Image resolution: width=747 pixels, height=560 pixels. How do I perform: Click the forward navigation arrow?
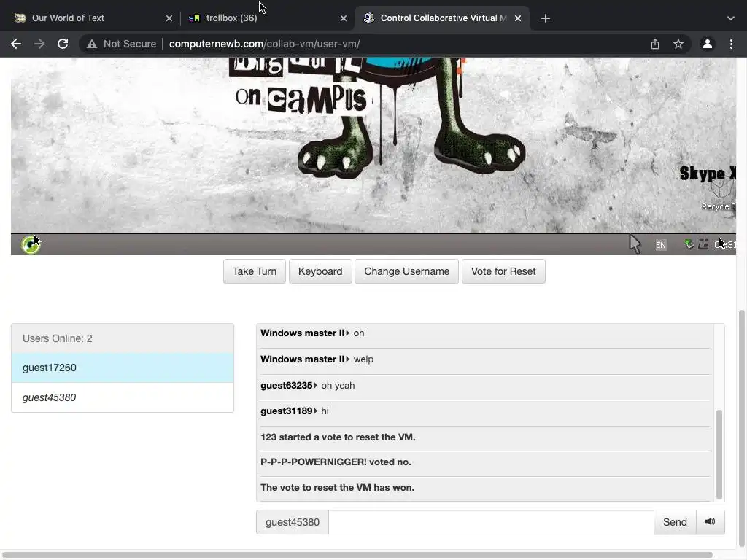pyautogui.click(x=39, y=44)
